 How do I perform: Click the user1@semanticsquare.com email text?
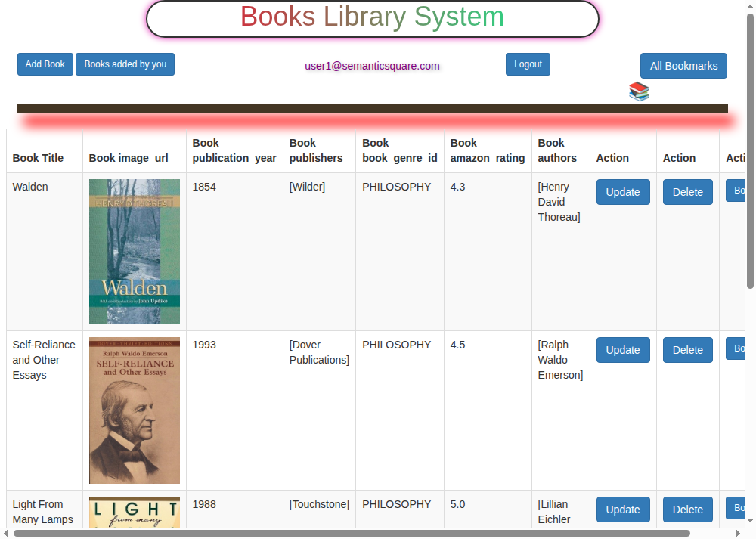tap(372, 66)
